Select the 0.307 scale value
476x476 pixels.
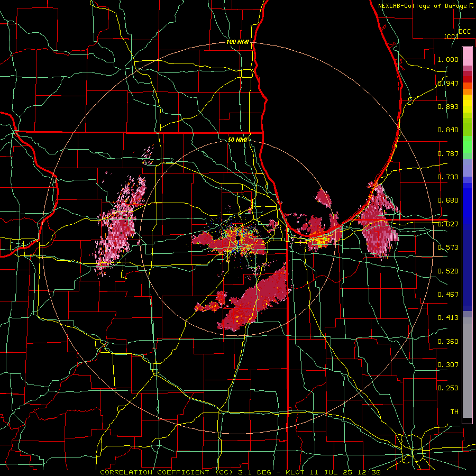point(448,365)
